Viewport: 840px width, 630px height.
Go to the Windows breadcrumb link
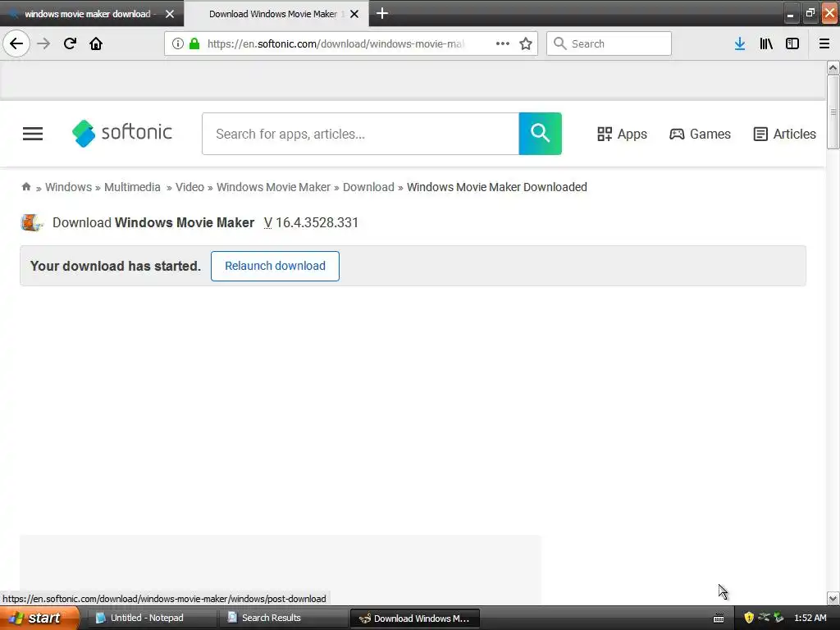click(x=68, y=187)
